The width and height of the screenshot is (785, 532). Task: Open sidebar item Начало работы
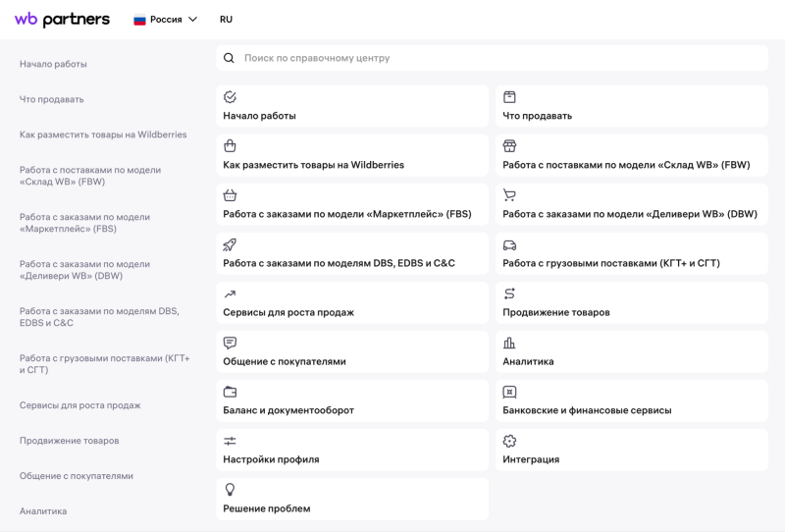tap(53, 64)
